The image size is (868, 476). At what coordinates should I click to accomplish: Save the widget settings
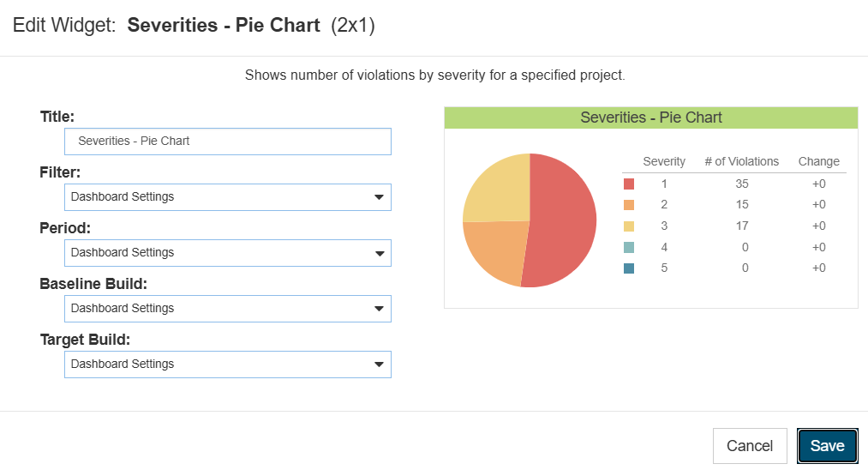827,446
